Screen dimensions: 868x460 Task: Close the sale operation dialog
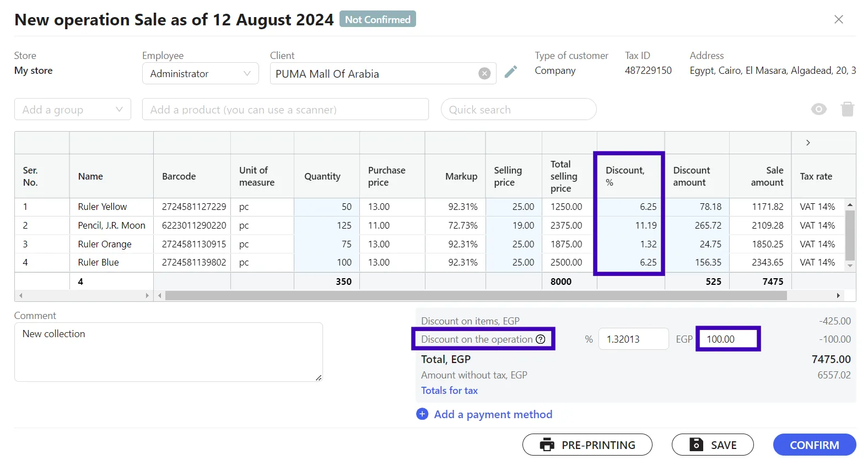[x=839, y=19]
